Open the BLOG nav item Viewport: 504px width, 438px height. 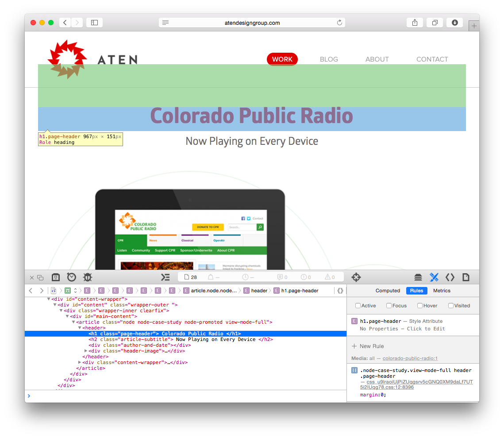coord(329,59)
